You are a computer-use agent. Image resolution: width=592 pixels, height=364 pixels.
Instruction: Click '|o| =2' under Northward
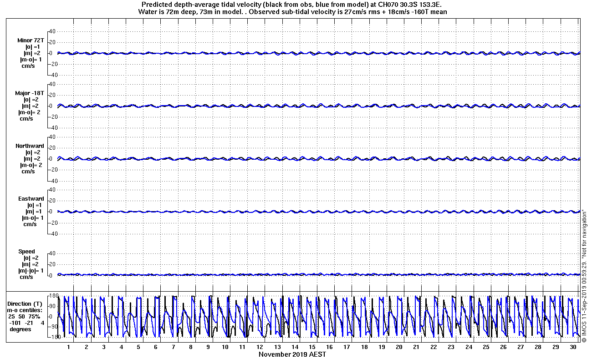click(x=33, y=152)
